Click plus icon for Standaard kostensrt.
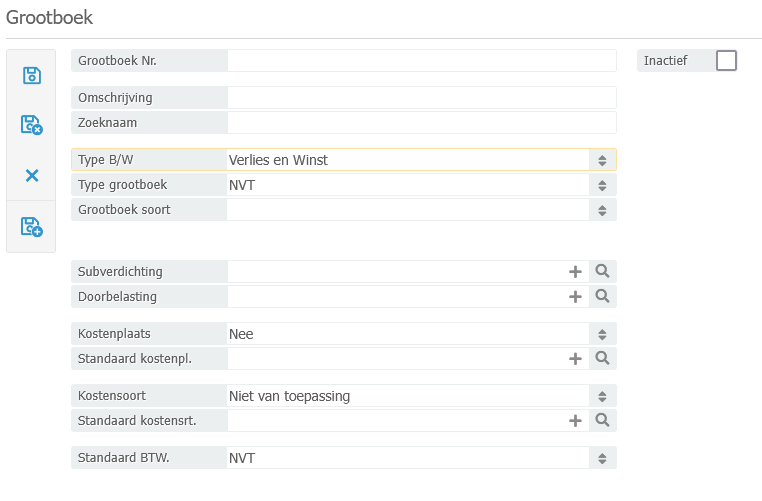 pos(575,421)
